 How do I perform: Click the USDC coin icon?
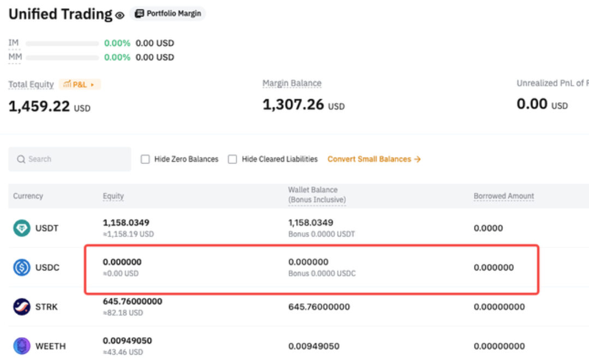pyautogui.click(x=22, y=268)
